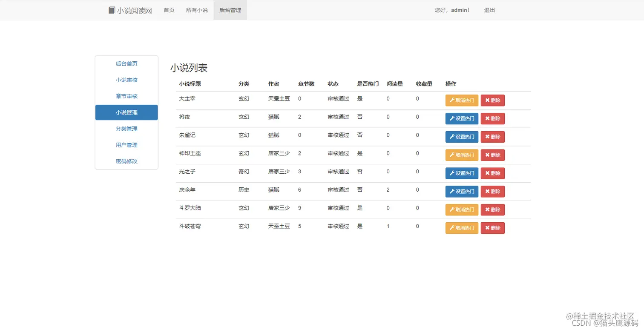Click read count 2 in 庆余年 row
The width and height of the screenshot is (644, 330).
tap(388, 190)
